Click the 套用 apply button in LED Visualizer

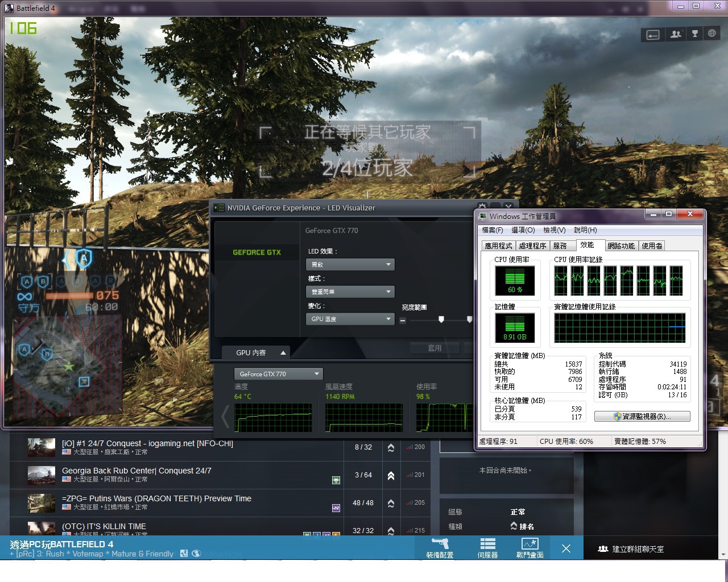pyautogui.click(x=435, y=348)
